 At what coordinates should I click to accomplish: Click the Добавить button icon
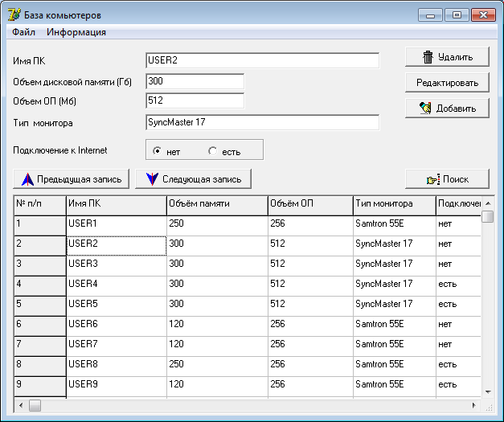(x=426, y=109)
